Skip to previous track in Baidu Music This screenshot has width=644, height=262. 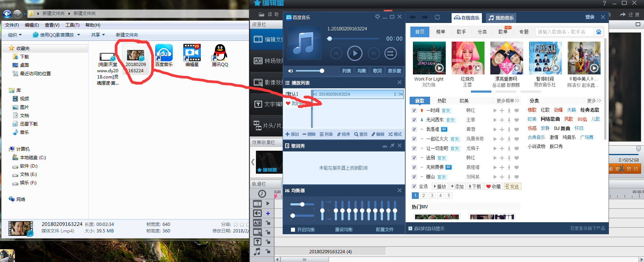[336, 53]
